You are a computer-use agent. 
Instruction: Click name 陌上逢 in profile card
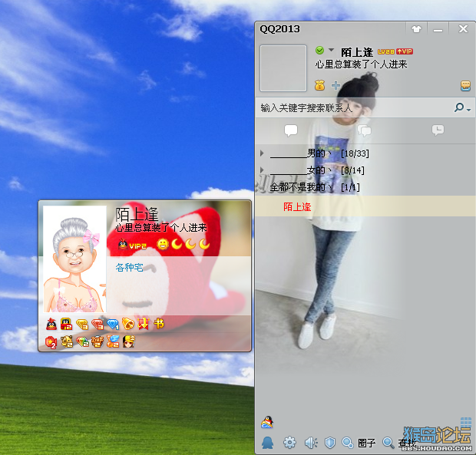(x=137, y=215)
